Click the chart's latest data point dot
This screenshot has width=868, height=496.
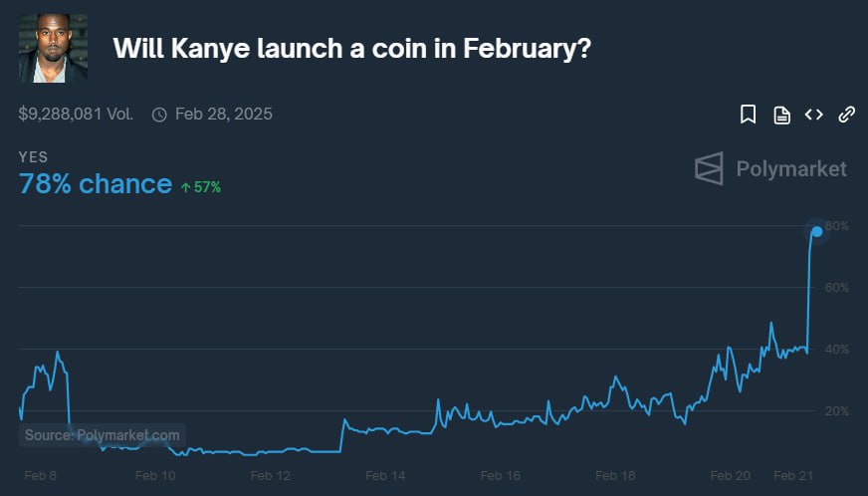[x=816, y=231]
